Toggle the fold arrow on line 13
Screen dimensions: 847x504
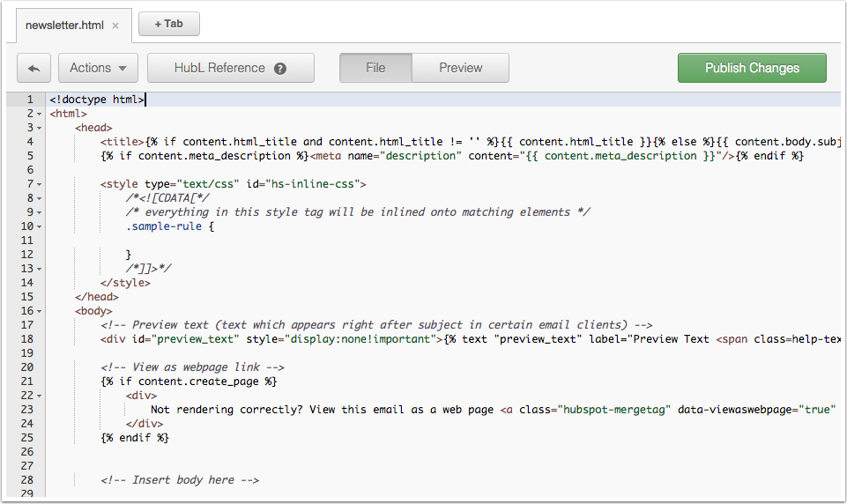click(40, 269)
